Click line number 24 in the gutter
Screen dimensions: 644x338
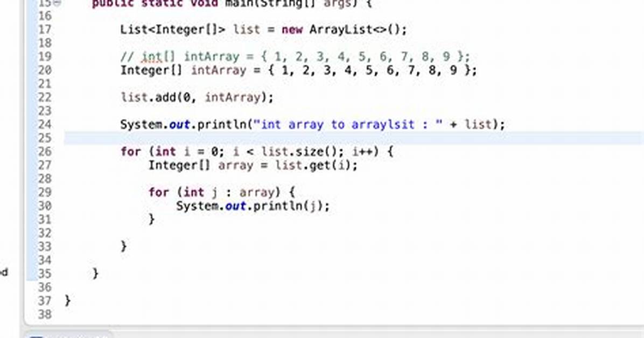45,124
